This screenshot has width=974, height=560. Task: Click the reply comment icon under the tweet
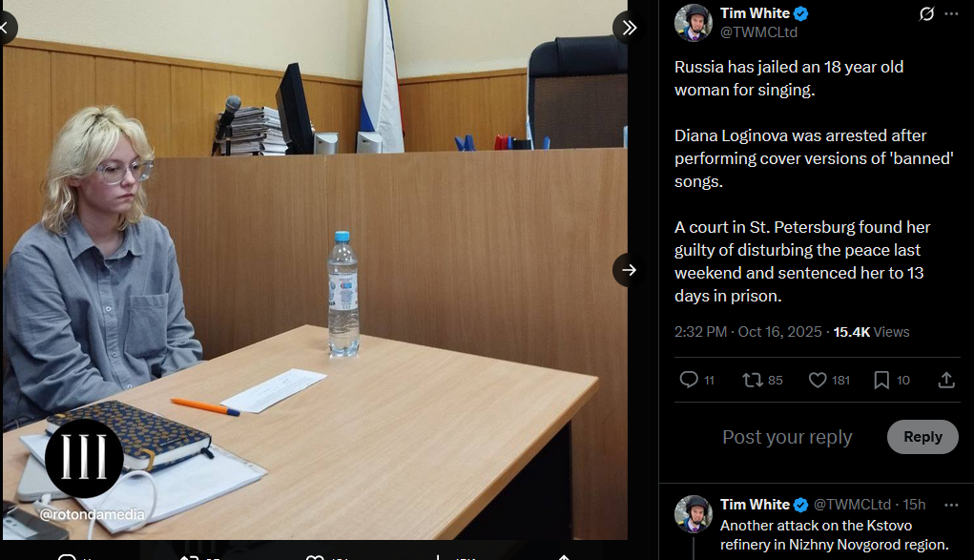[689, 380]
